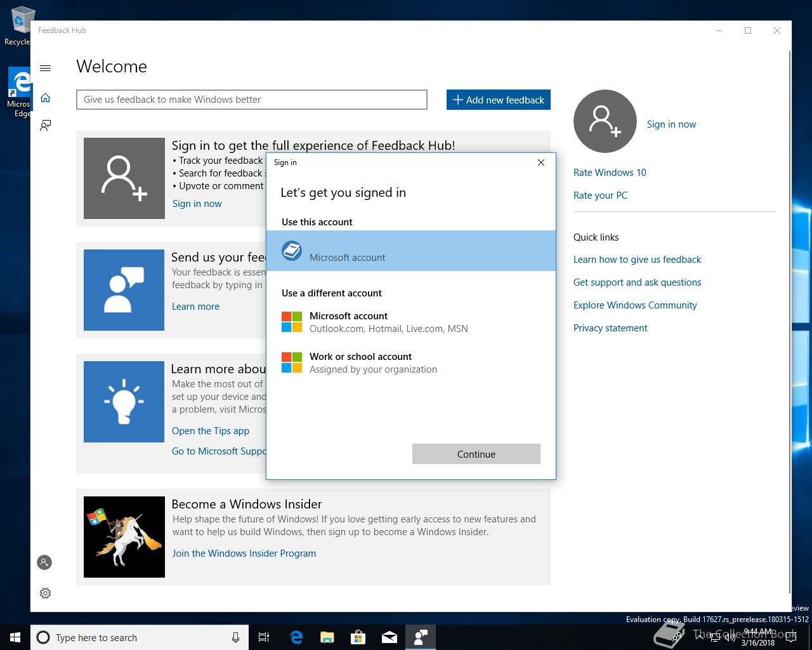Open the Feedback section in sidebar

point(45,126)
